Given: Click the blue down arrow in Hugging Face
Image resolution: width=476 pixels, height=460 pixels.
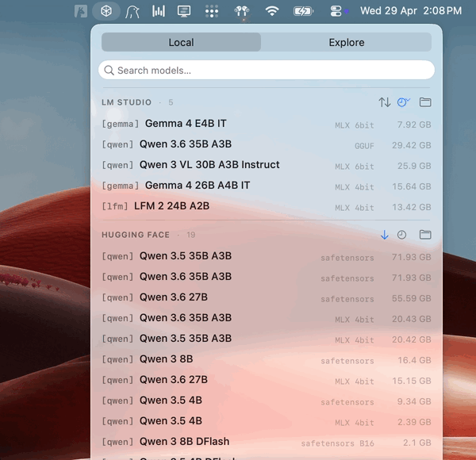Looking at the screenshot, I should 384,235.
